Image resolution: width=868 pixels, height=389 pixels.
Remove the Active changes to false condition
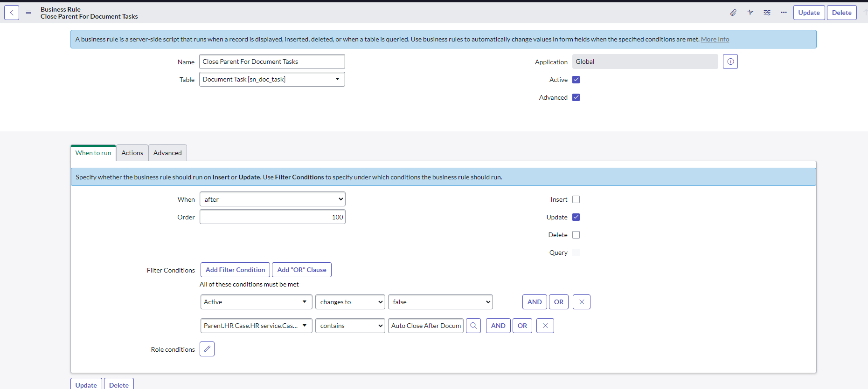(582, 302)
